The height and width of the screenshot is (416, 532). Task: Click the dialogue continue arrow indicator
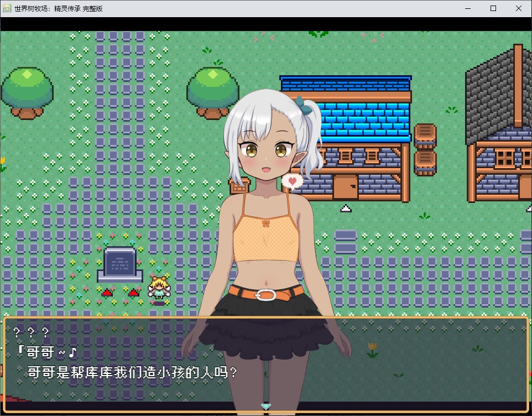click(x=265, y=406)
